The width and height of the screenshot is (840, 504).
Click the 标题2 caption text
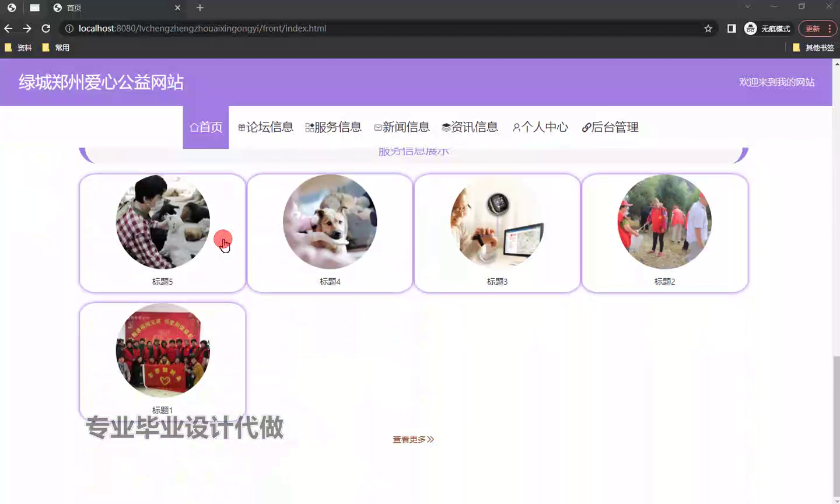pyautogui.click(x=665, y=282)
